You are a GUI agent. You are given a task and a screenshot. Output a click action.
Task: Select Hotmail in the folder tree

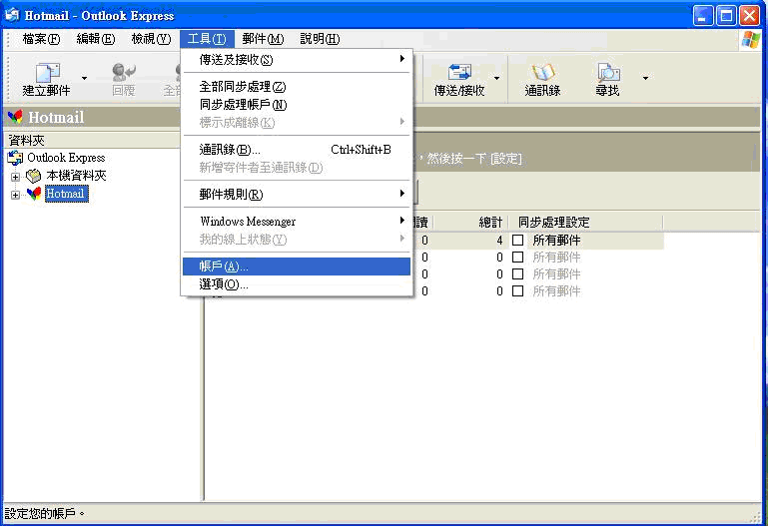coord(66,194)
